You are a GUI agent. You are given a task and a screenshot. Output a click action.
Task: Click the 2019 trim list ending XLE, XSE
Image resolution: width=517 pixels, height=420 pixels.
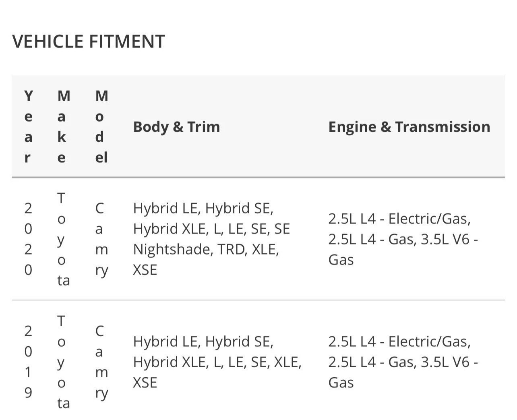217,362
